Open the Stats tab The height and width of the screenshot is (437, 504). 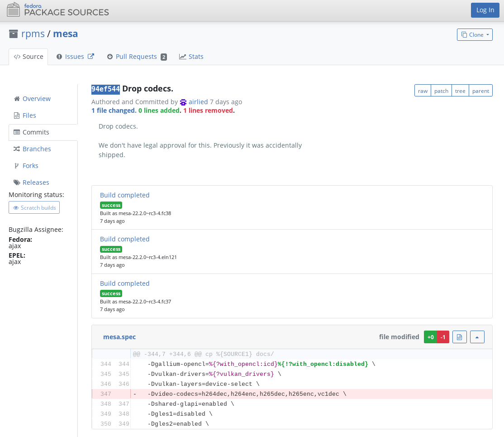click(x=191, y=57)
